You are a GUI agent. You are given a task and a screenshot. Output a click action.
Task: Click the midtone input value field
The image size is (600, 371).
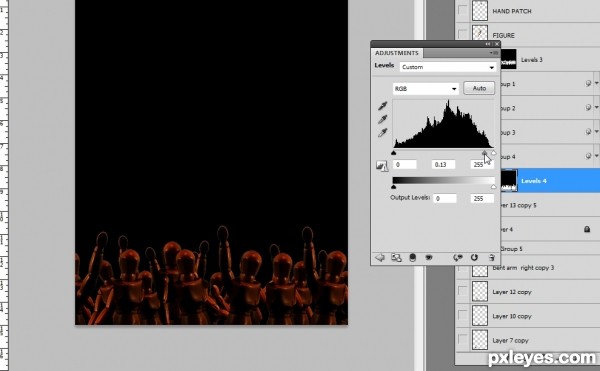tap(443, 164)
